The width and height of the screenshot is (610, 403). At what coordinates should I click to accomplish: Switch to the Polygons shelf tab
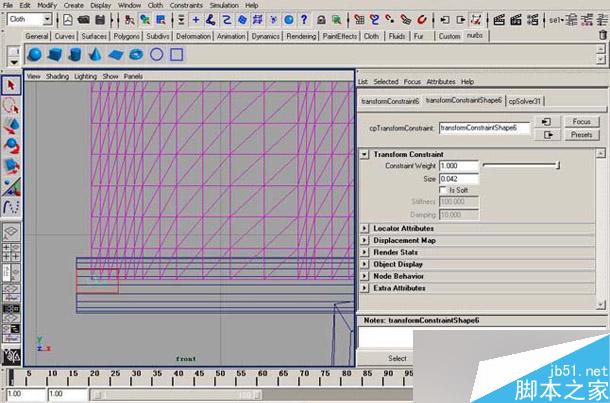(126, 36)
